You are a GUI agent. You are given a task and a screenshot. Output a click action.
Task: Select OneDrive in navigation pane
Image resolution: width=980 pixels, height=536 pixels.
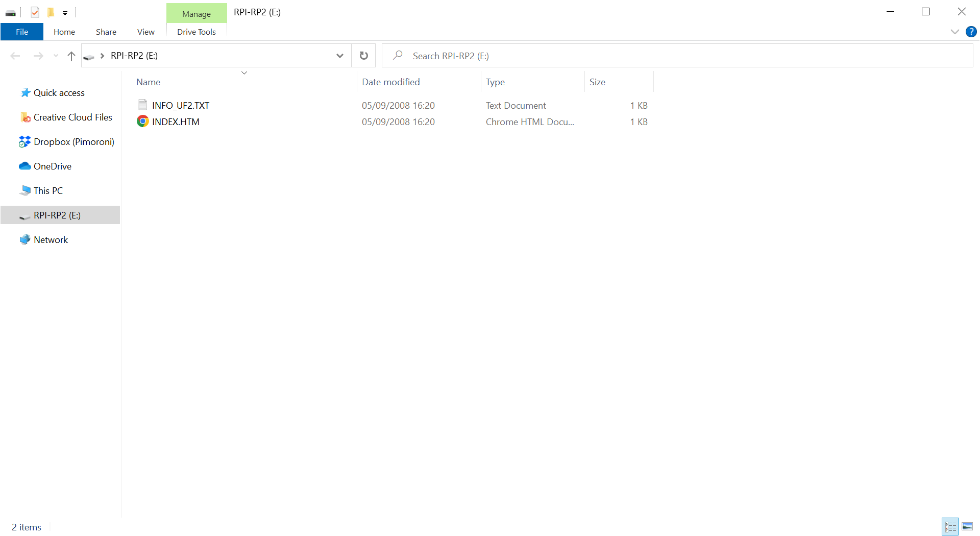[x=52, y=166]
